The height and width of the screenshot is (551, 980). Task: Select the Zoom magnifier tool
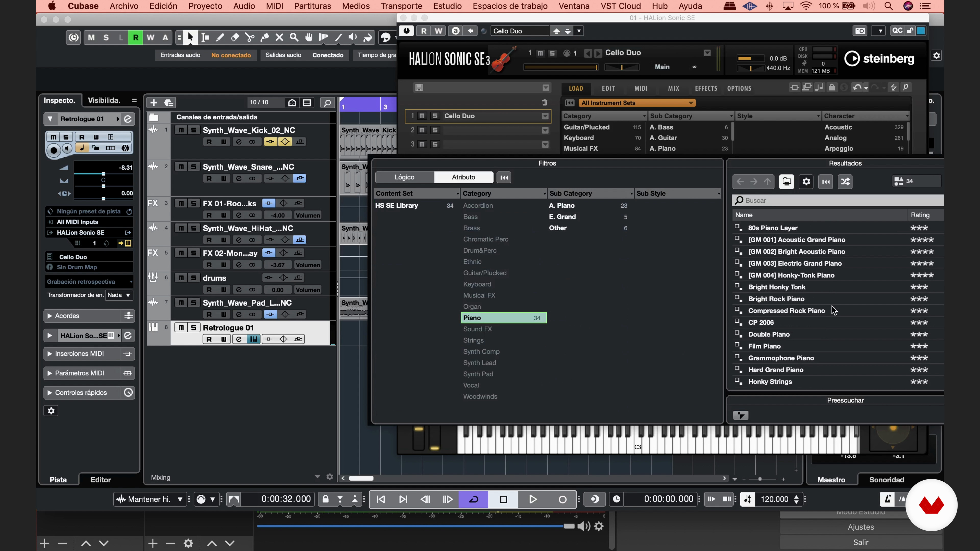(x=294, y=37)
